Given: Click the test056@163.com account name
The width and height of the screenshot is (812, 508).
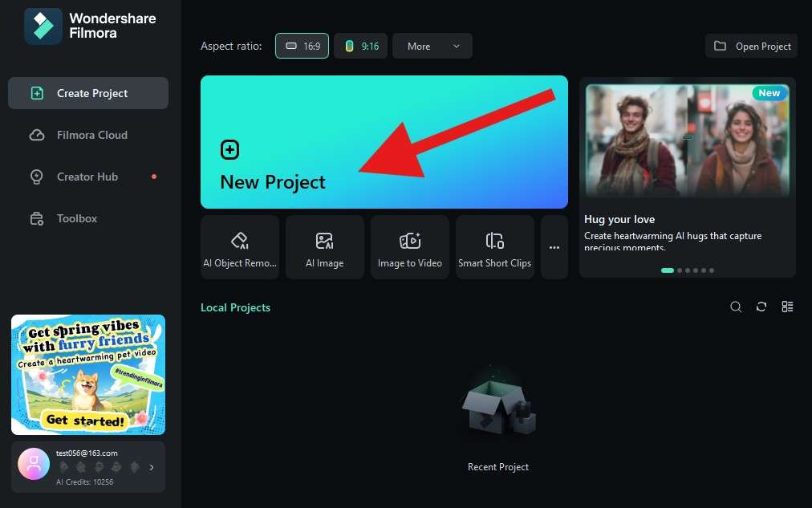Looking at the screenshot, I should coord(87,453).
